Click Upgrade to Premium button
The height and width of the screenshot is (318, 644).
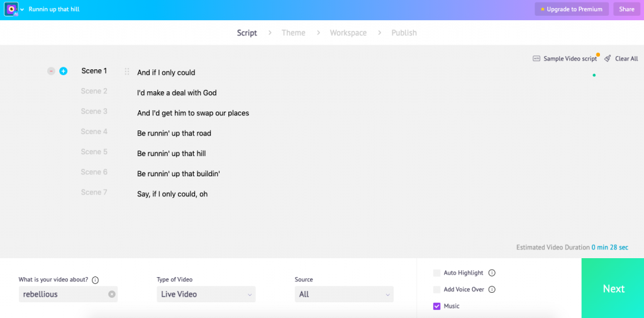coord(572,9)
